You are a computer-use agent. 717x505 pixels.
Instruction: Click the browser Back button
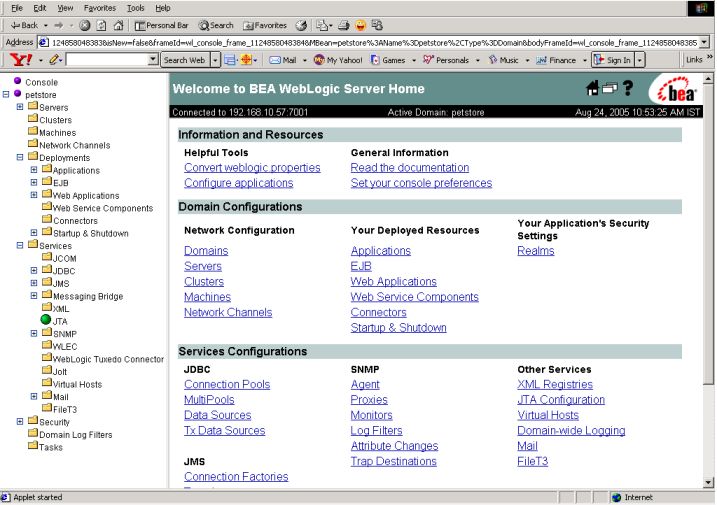25,25
